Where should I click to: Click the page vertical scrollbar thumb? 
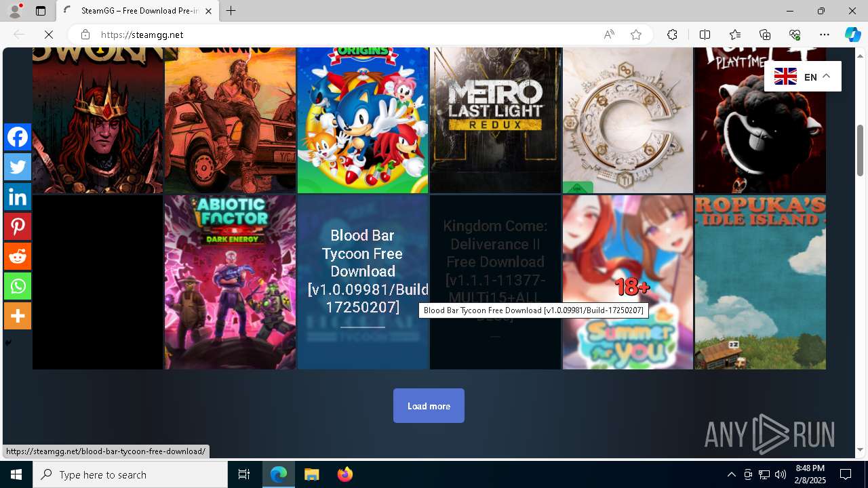tap(860, 150)
